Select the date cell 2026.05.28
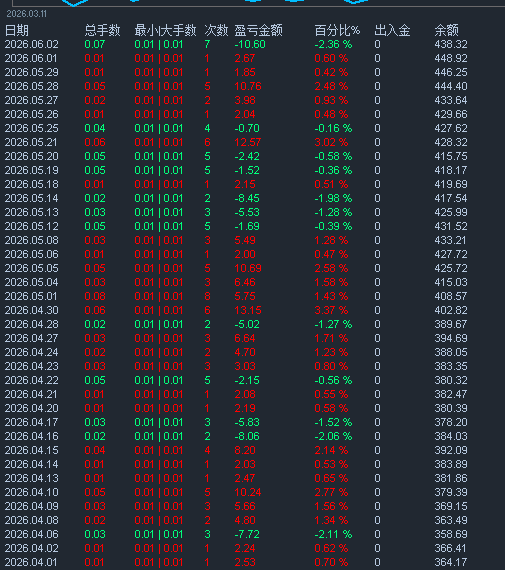 [32, 86]
